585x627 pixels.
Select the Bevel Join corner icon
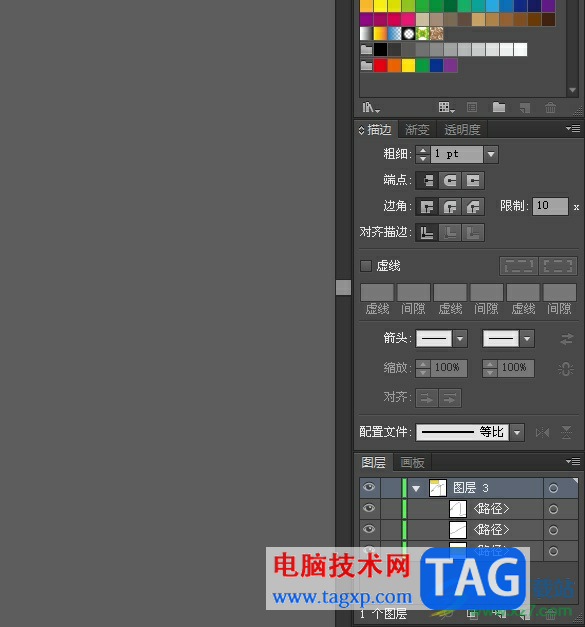pyautogui.click(x=473, y=207)
